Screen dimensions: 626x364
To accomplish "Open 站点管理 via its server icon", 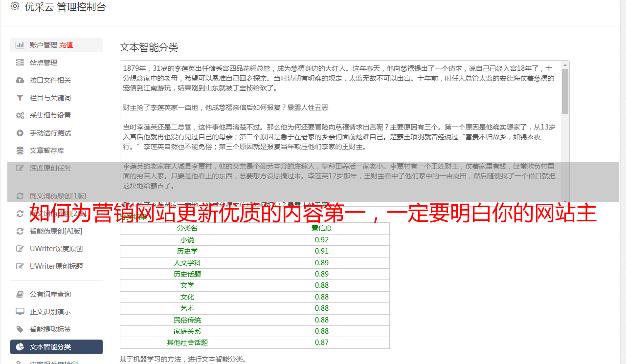I will pyautogui.click(x=20, y=63).
